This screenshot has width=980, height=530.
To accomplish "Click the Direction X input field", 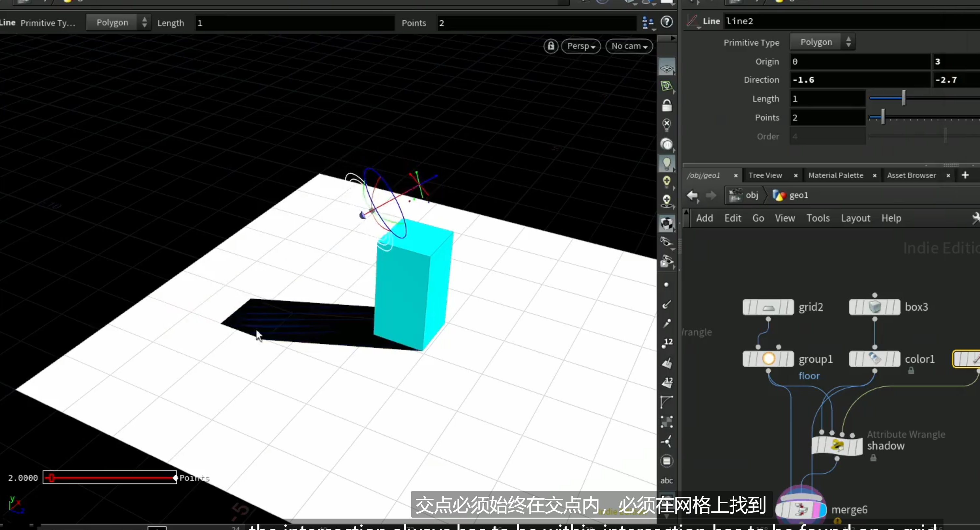I will pyautogui.click(x=860, y=80).
